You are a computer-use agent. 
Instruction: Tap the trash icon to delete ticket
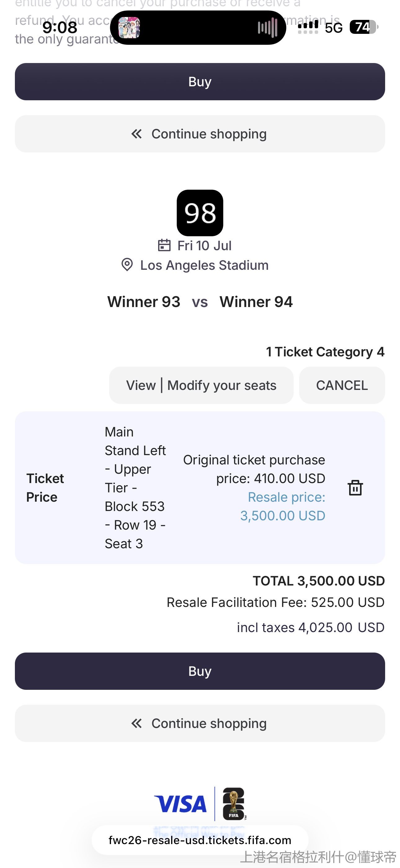point(355,488)
